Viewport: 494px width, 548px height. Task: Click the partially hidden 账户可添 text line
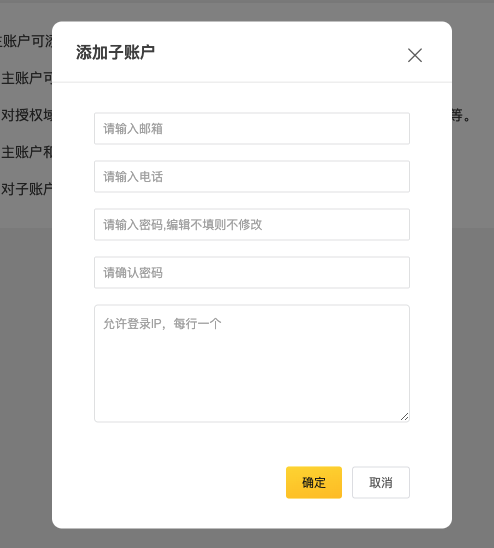pyautogui.click(x=26, y=41)
